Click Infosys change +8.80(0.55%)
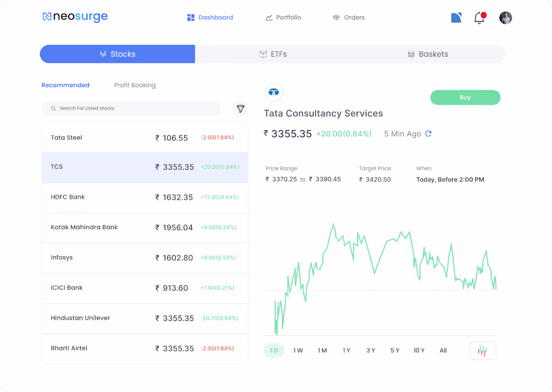Viewport: 552px width, 392px height. coord(218,258)
